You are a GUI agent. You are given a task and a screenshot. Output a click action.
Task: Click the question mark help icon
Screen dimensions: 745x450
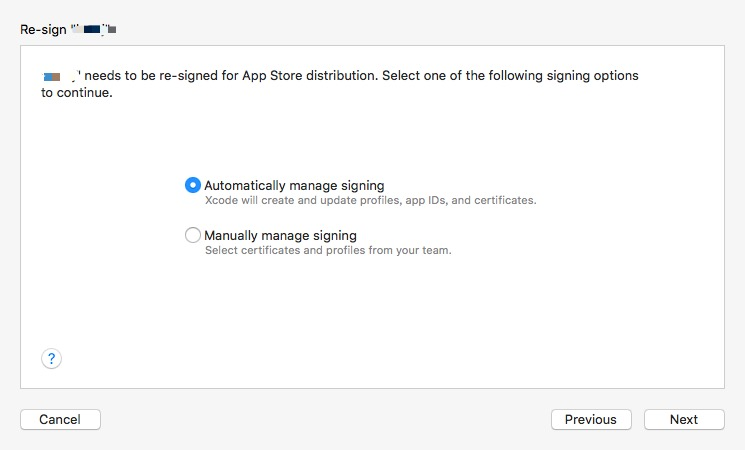[52, 359]
